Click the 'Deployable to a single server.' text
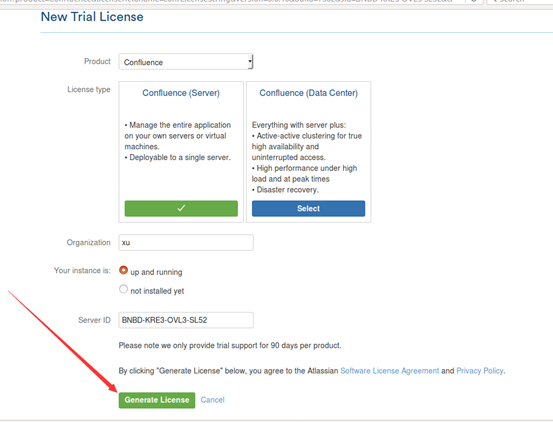 pos(180,158)
